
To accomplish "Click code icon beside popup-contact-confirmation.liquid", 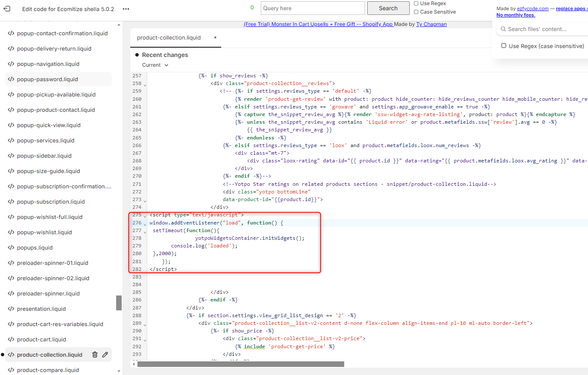I will [x=11, y=33].
